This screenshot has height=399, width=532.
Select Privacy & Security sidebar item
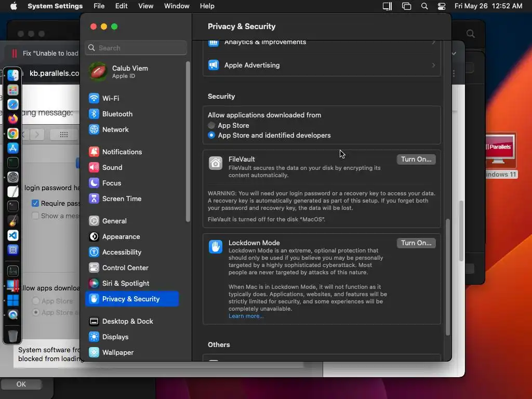pyautogui.click(x=131, y=299)
